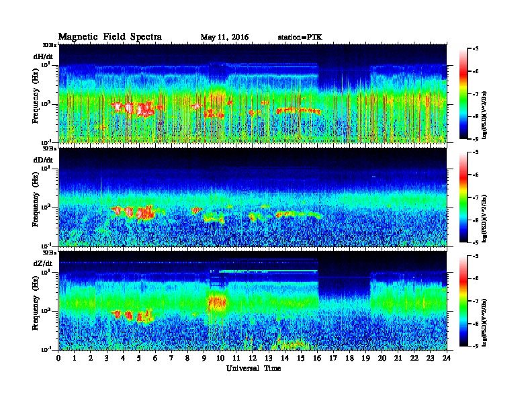Viewport: 532px width, 411px height.
Task: Click the "11" tick on Universal Time axis
Action: [x=236, y=358]
